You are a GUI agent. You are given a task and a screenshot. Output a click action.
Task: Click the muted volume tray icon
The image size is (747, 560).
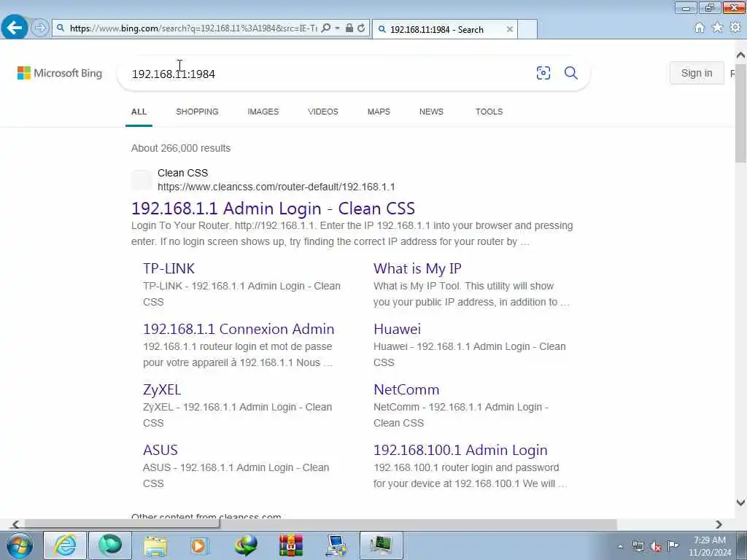coord(656,546)
